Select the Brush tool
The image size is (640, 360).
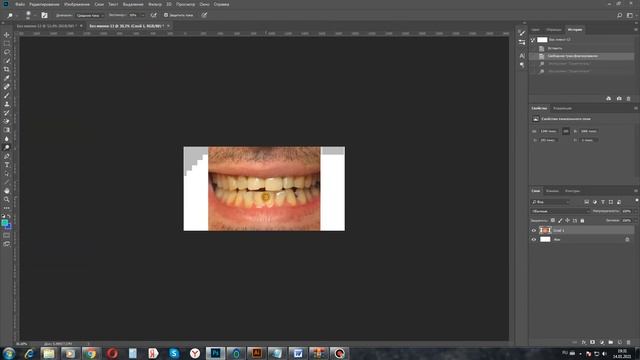point(7,96)
